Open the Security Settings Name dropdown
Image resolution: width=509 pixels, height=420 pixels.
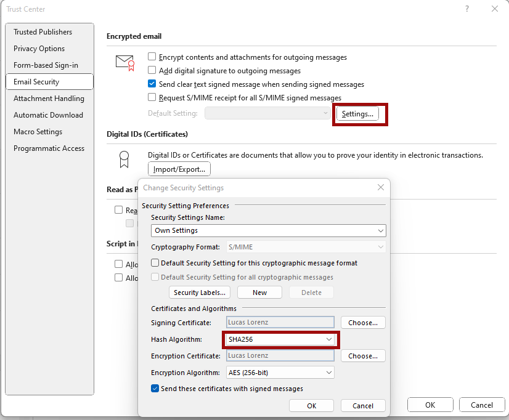(269, 230)
